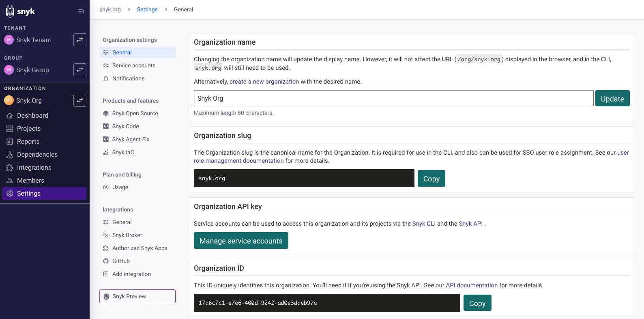Open the Snyk Group switcher
This screenshot has height=319, width=644.
point(80,70)
